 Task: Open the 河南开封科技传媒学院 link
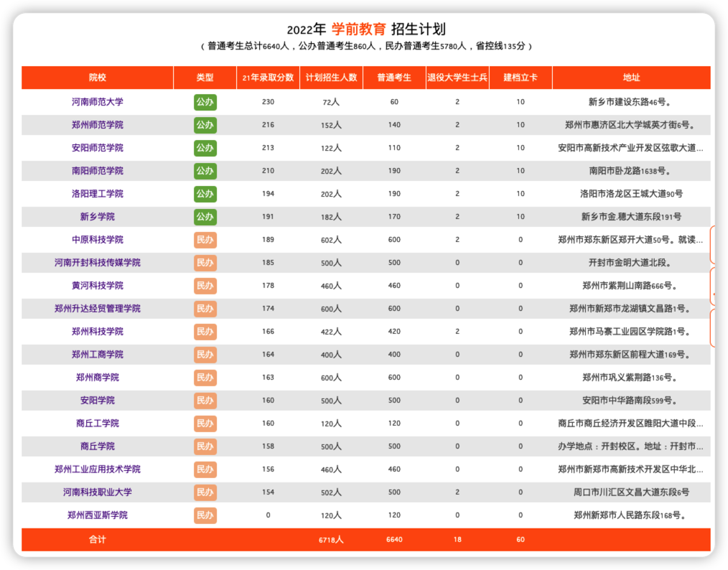point(97,263)
